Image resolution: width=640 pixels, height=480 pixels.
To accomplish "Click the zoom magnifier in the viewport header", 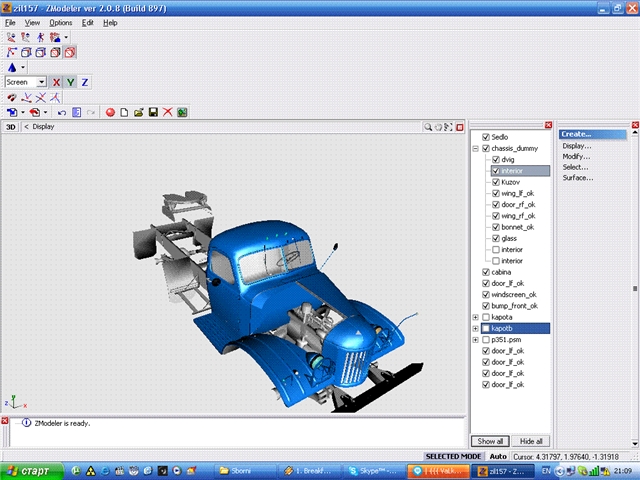I will coord(428,127).
